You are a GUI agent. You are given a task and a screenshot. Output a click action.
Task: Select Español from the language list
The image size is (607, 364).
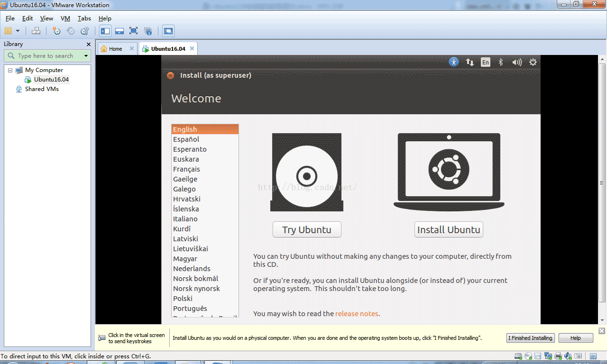pos(186,139)
